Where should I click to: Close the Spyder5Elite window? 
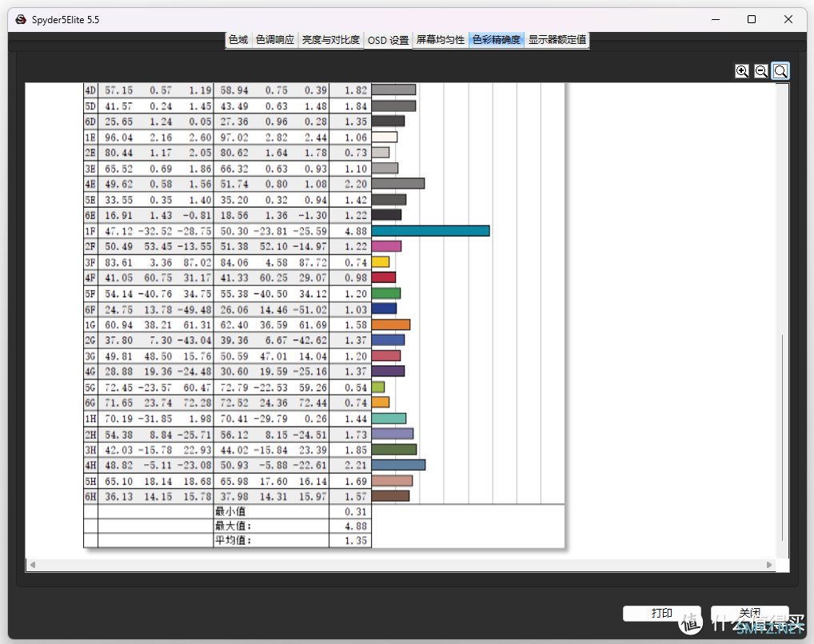[x=788, y=19]
